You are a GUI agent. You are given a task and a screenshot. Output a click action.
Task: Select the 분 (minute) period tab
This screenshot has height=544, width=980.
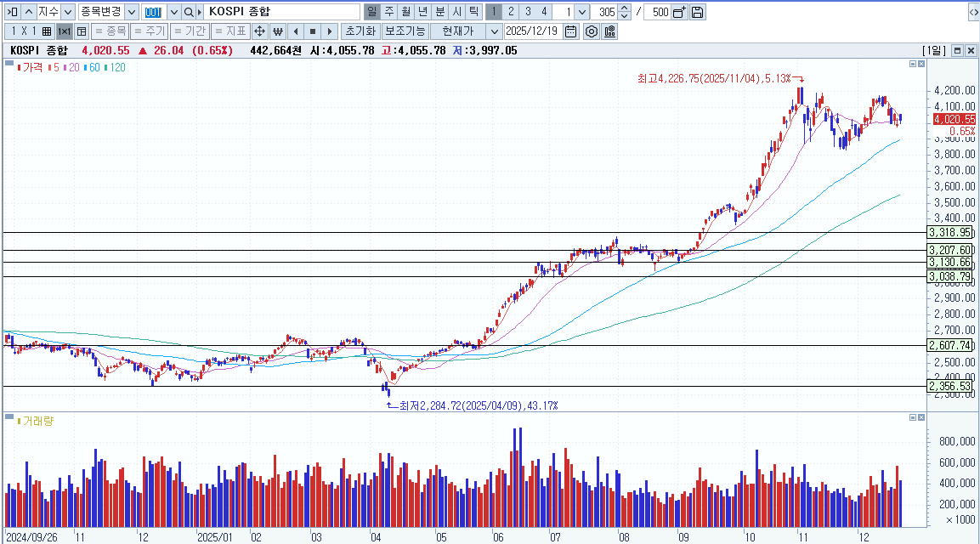point(440,12)
